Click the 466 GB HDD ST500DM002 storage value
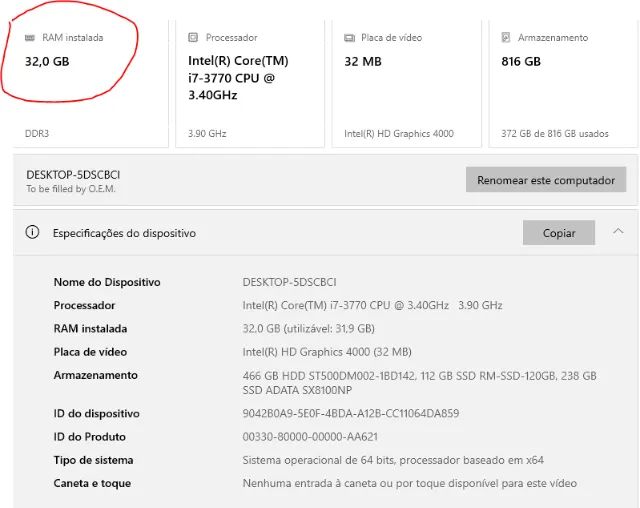Viewport: 640px width, 508px height. 419,383
